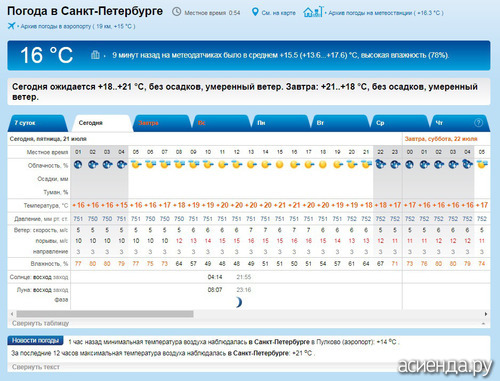The image size is (500, 381).
Task: Click the sunset time 21:55
Action: click(244, 277)
